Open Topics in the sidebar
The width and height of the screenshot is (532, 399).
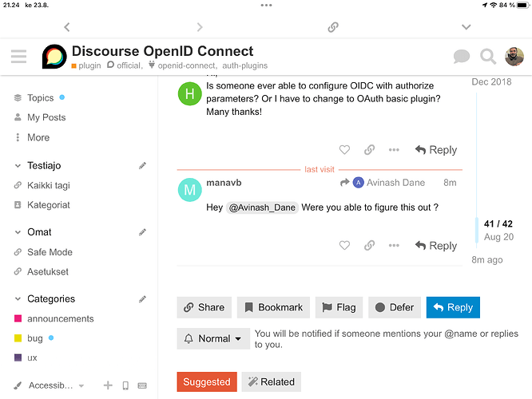(41, 98)
